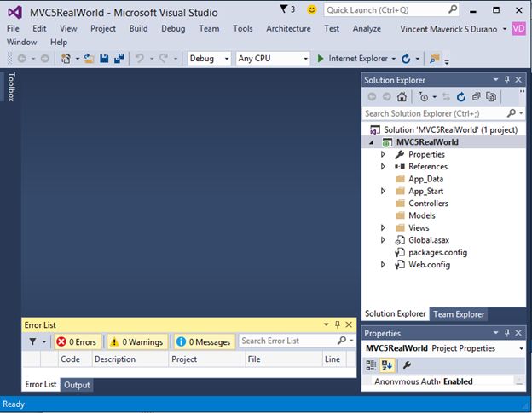This screenshot has height=413, width=532.
Task: Click the Toolbox side tab
Action: [12, 87]
